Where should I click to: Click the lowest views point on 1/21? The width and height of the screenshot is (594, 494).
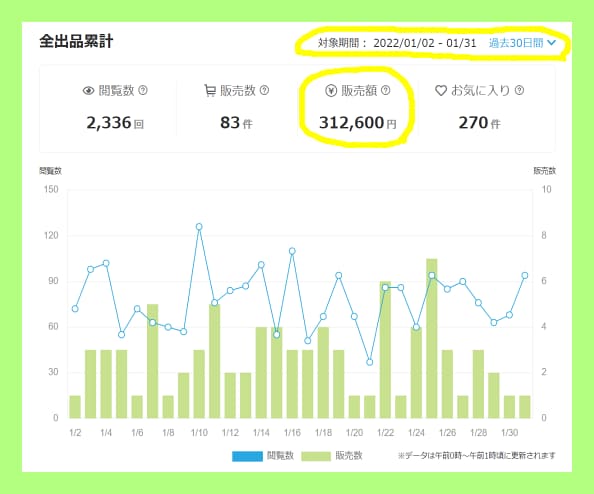pyautogui.click(x=370, y=362)
